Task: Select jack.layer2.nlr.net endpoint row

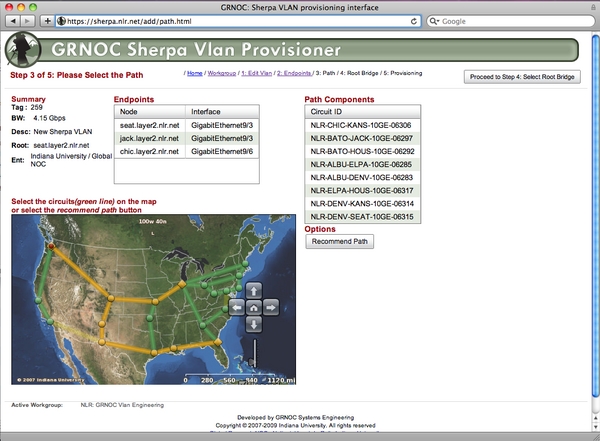Action: (x=187, y=138)
